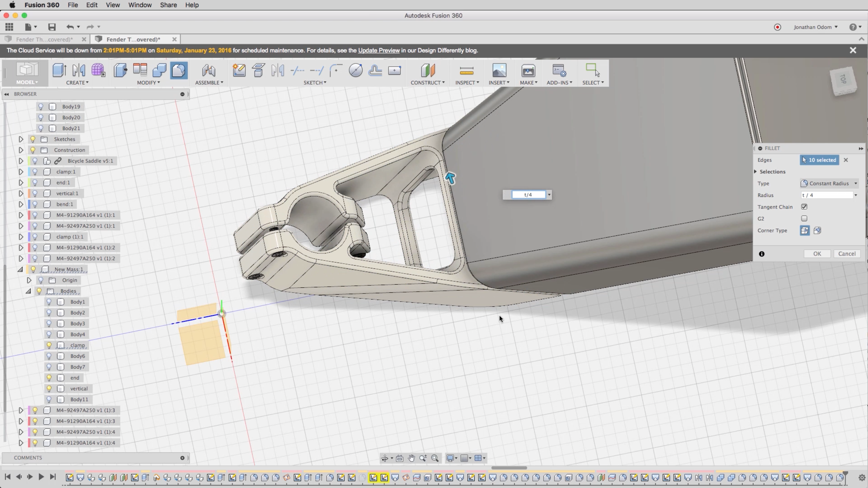Click the Undo arrow icon

click(x=70, y=27)
